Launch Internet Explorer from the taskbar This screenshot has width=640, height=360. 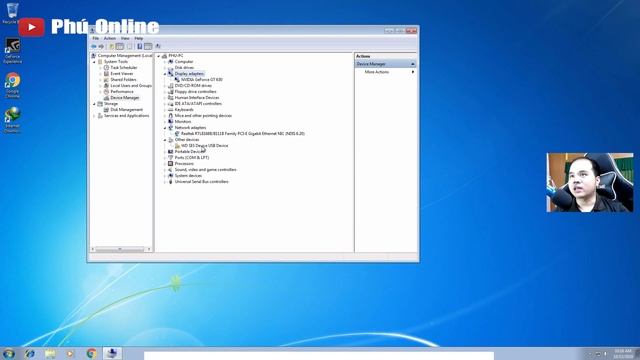tap(29, 353)
